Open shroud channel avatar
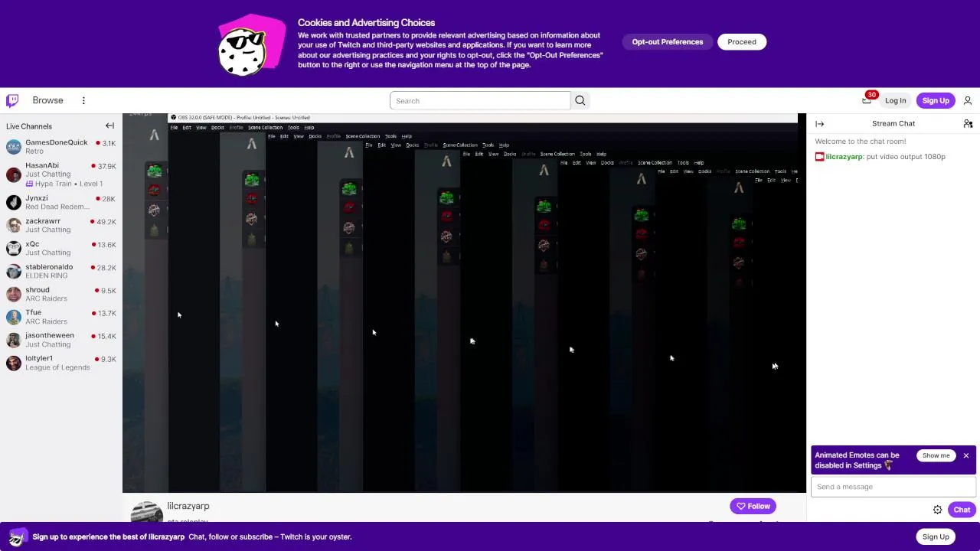980x551 pixels. pos(14,294)
